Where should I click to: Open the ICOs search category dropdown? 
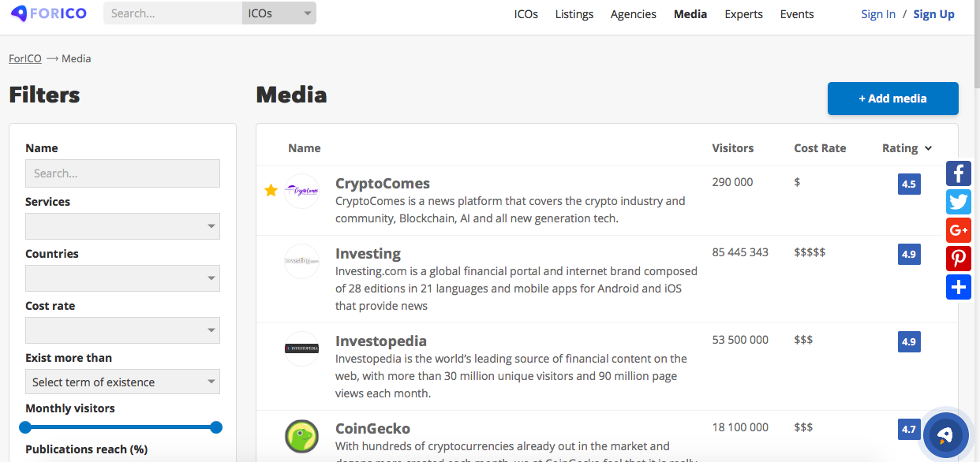279,13
